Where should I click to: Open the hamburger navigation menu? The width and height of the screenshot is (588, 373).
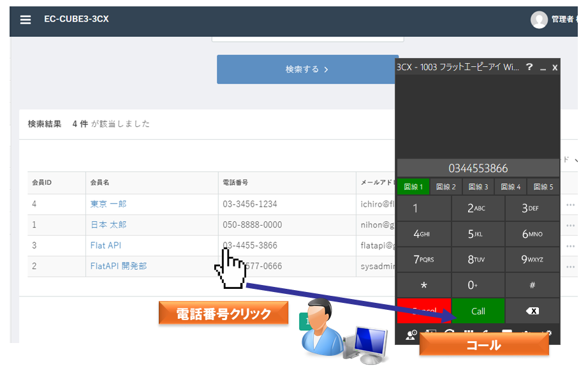[x=25, y=18]
